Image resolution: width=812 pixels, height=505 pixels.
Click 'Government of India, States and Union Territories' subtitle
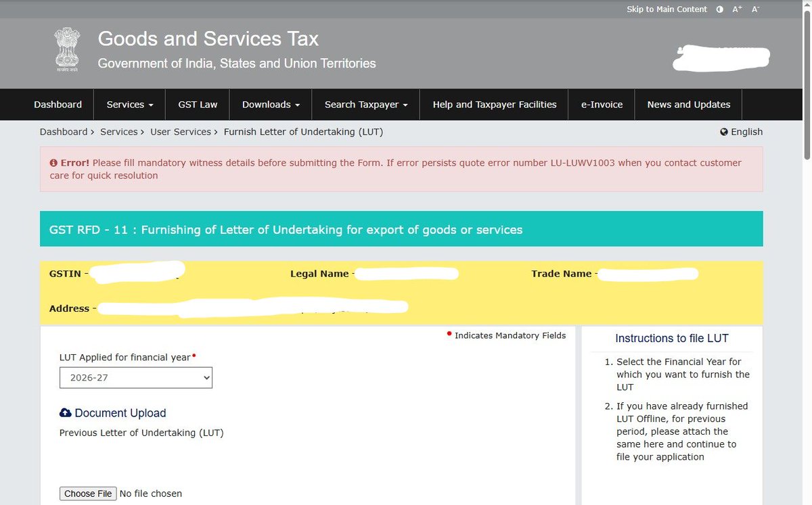(x=237, y=64)
